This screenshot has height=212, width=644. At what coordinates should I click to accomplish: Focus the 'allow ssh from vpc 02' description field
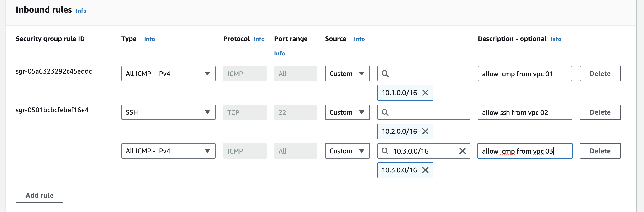click(524, 112)
